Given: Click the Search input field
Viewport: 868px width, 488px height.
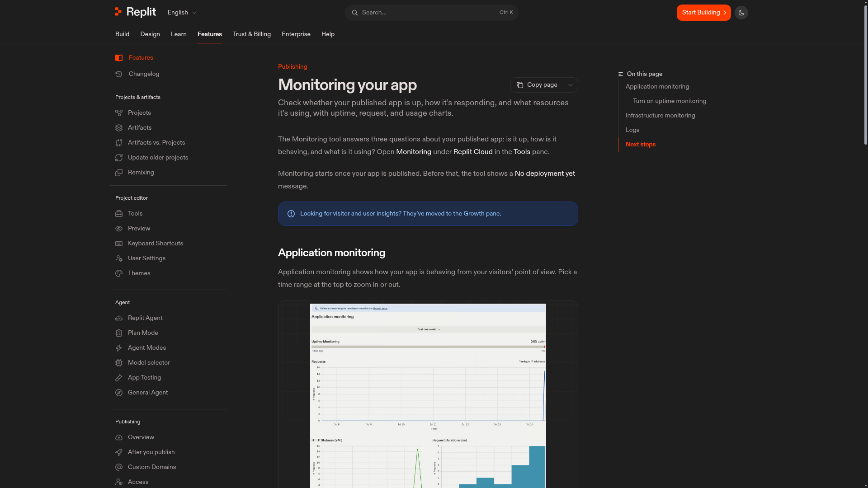Looking at the screenshot, I should tap(431, 13).
